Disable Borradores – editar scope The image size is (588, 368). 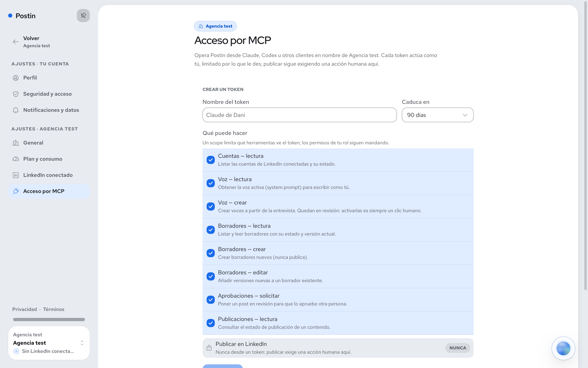[x=211, y=276]
